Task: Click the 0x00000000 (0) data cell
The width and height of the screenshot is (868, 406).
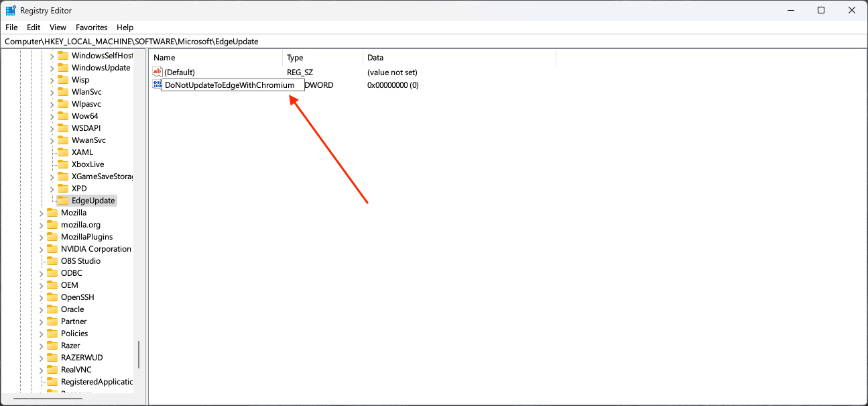Action: click(393, 85)
